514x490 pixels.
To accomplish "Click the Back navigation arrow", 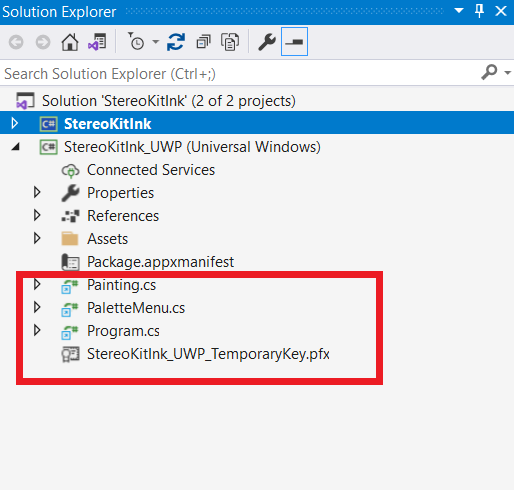I will click(x=16, y=42).
